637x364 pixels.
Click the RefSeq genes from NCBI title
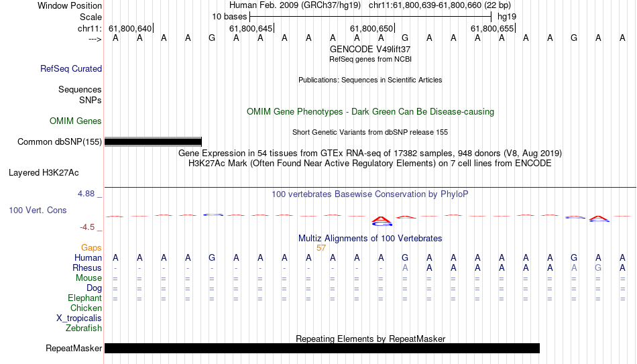coord(371,59)
